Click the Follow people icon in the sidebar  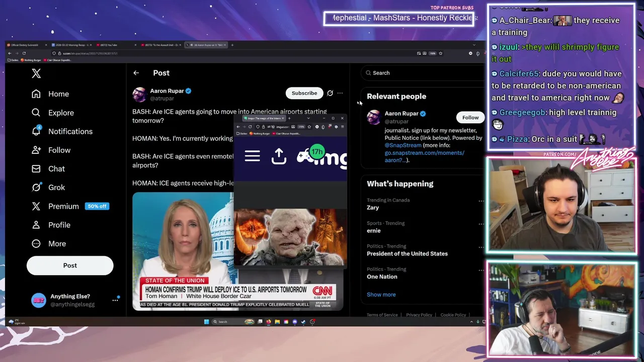36,150
